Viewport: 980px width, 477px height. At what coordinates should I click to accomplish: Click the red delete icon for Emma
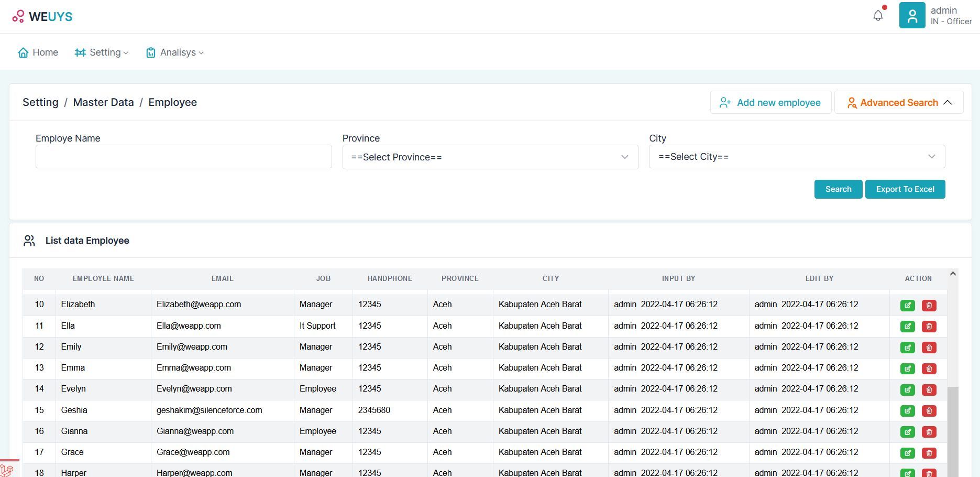(x=929, y=368)
